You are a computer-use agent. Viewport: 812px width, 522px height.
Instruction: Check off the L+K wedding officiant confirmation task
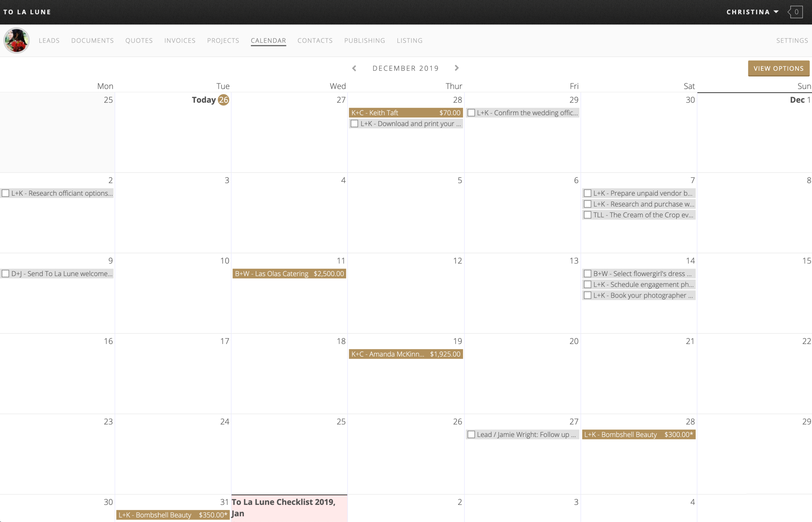(x=471, y=113)
